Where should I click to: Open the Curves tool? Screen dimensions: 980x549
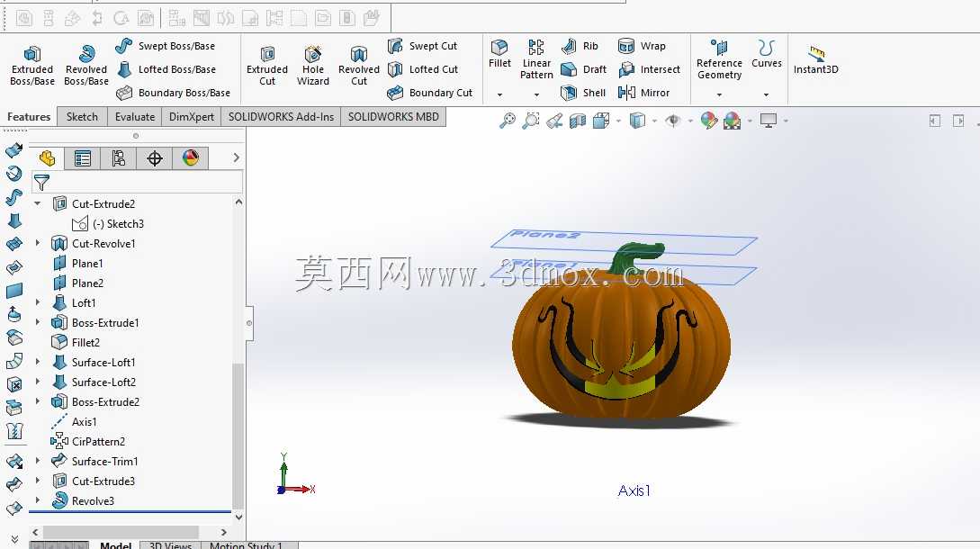pos(766,54)
